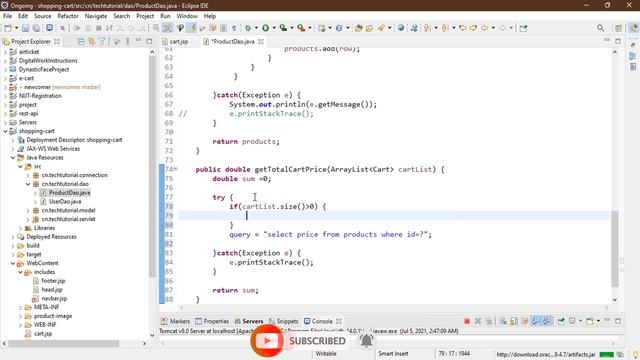Select the product-image folder
Screen dimensions: 640x360
(53, 316)
